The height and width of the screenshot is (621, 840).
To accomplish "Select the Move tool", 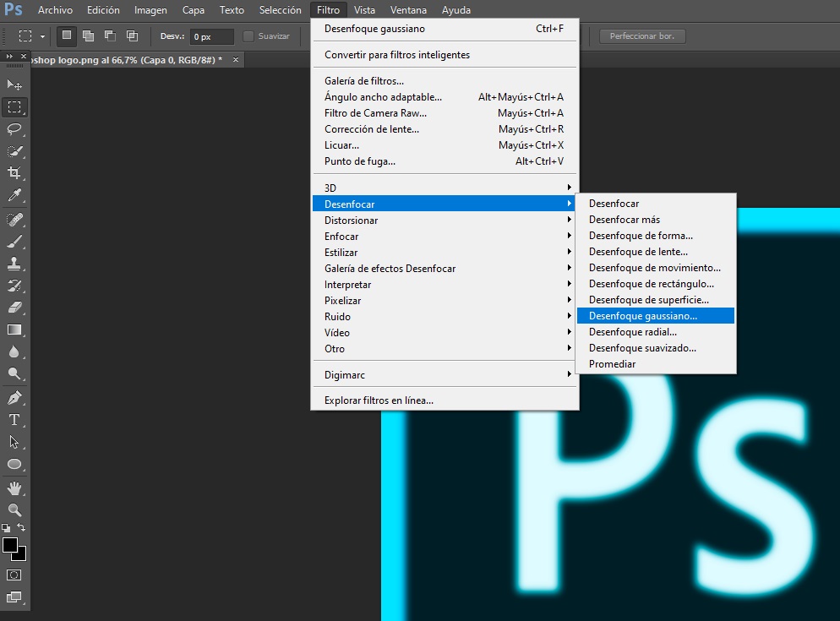I will pyautogui.click(x=14, y=84).
